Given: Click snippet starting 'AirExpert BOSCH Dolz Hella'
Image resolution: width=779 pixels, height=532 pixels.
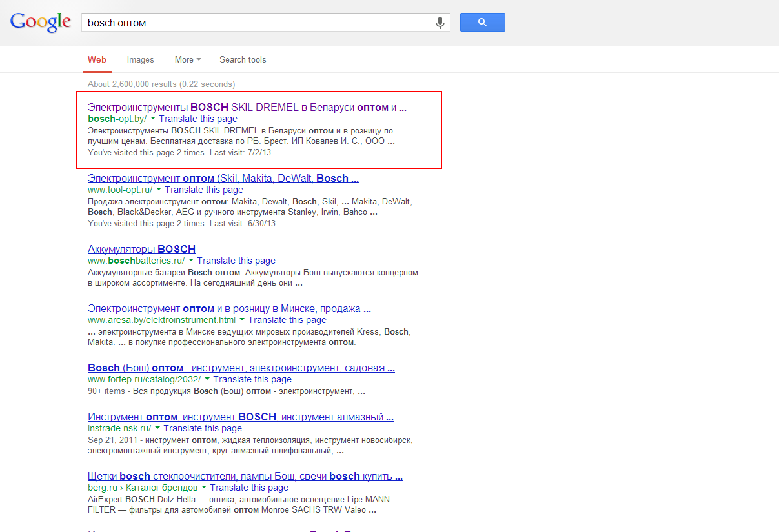Looking at the screenshot, I should pyautogui.click(x=240, y=505).
